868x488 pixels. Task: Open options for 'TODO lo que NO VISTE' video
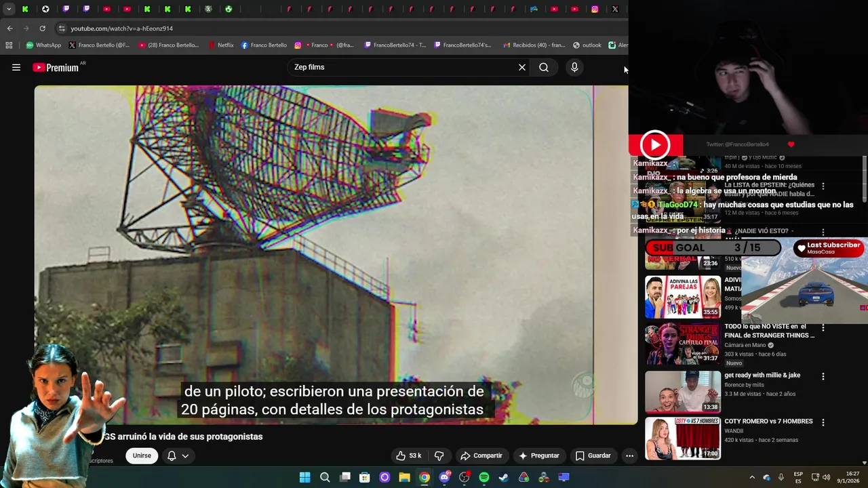point(823,328)
